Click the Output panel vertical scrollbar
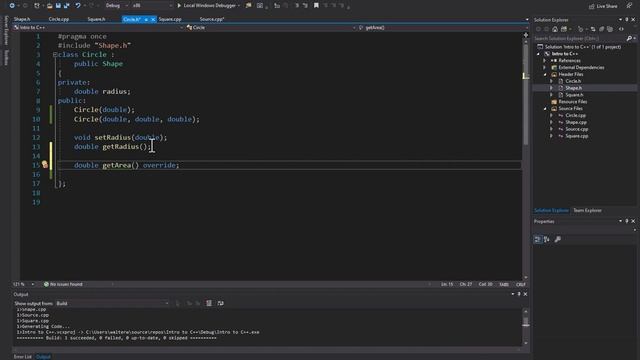The image size is (640, 360). (x=526, y=326)
